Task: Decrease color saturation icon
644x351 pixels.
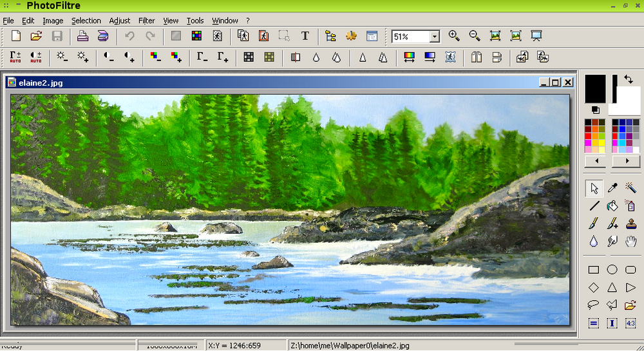Action: [x=155, y=57]
